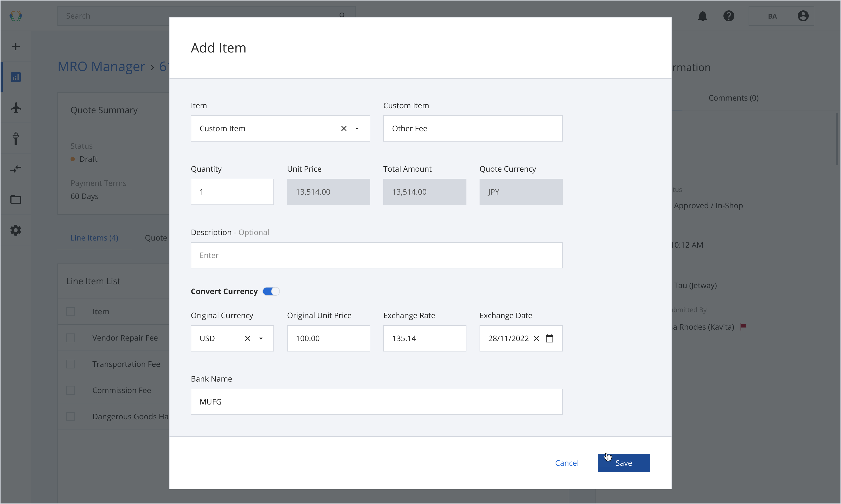Click the Commission Fee row text
The height and width of the screenshot is (504, 841).
[x=122, y=390]
